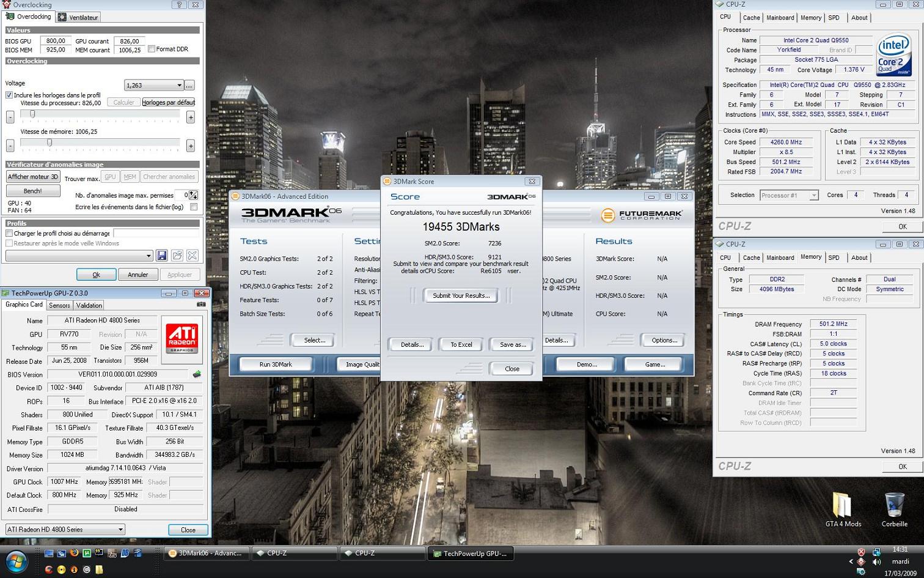Open the Windows Start orb

[x=16, y=561]
